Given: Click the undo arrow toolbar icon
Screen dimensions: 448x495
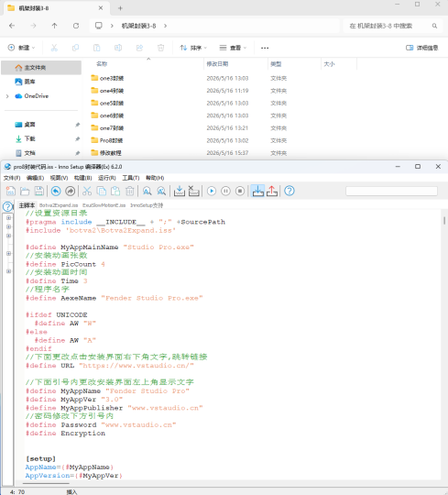Looking at the screenshot, I should click(56, 191).
